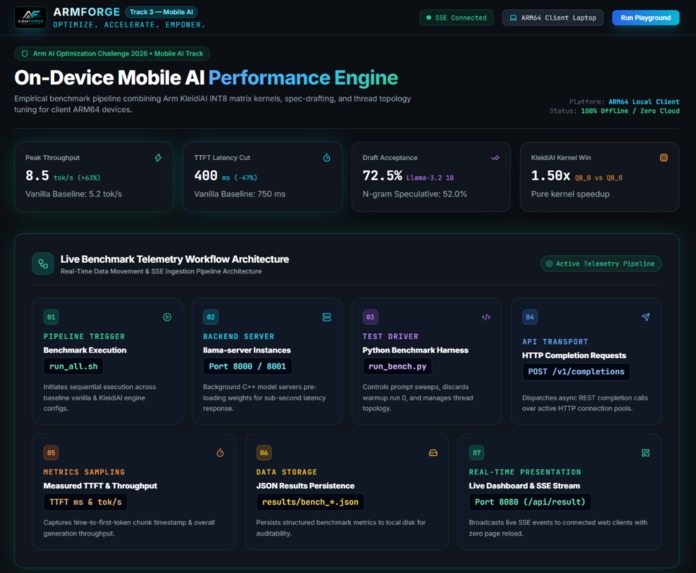The height and width of the screenshot is (573, 696).
Task: Click the Run Playground button
Action: point(645,18)
